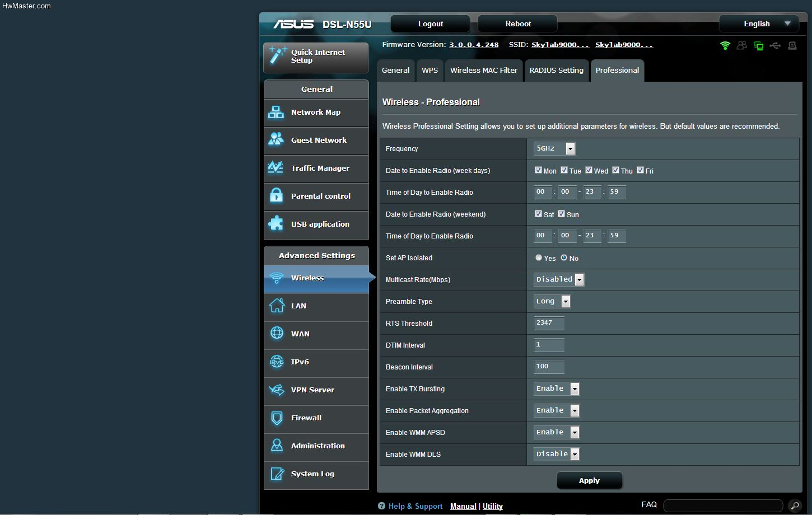Switch to the RADIUS Setting tab
The height and width of the screenshot is (515, 812).
click(556, 71)
